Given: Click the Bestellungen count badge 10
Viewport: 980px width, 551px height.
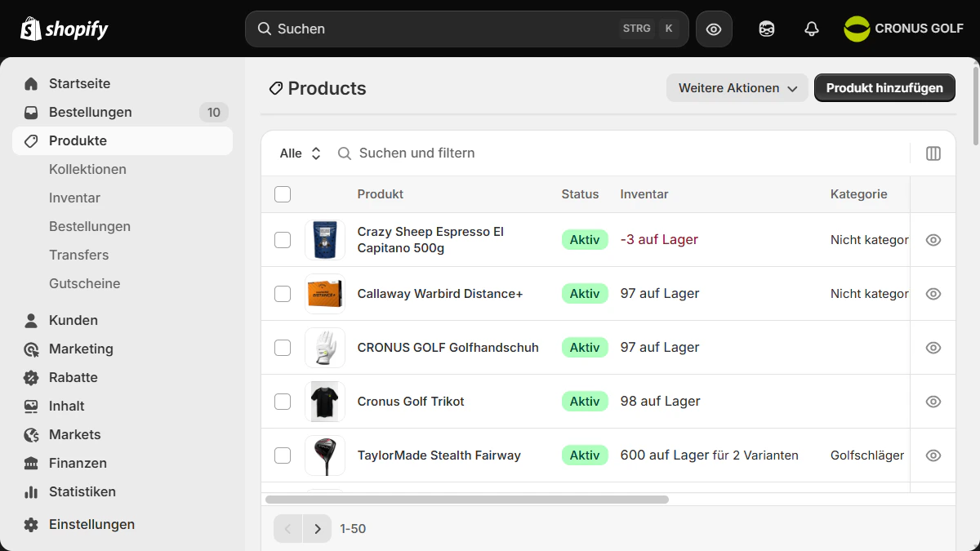Looking at the screenshot, I should coord(214,113).
